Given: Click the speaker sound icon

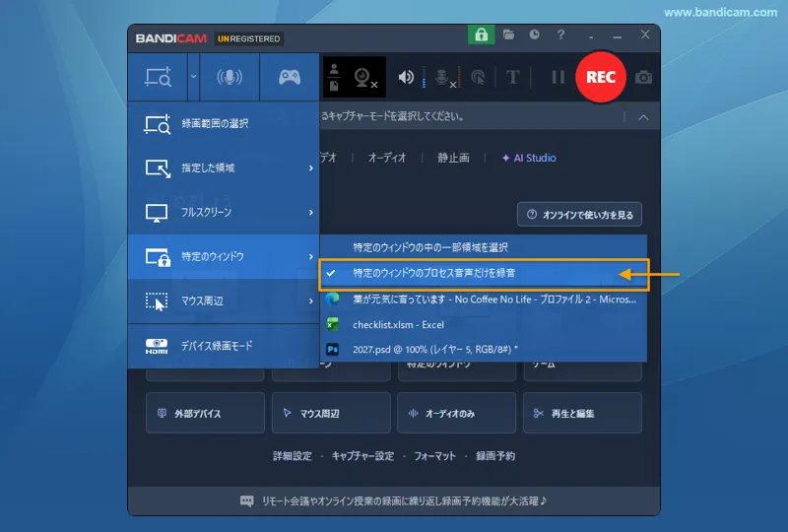Looking at the screenshot, I should [406, 77].
